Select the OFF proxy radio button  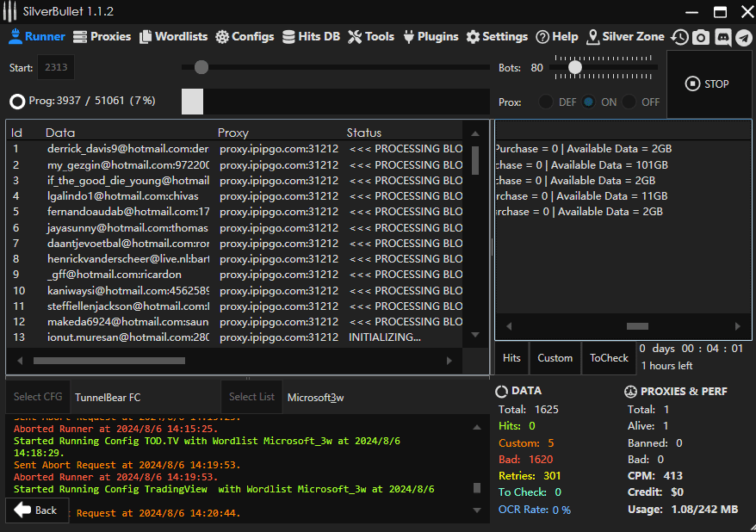[x=629, y=102]
